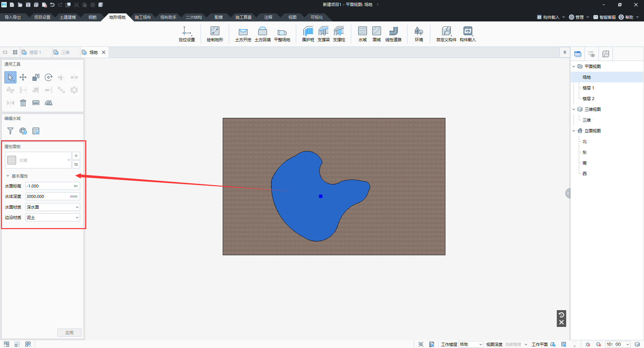Viewport: 644px width, 348px height.
Task: Open the 环境 environment tool
Action: (x=419, y=34)
